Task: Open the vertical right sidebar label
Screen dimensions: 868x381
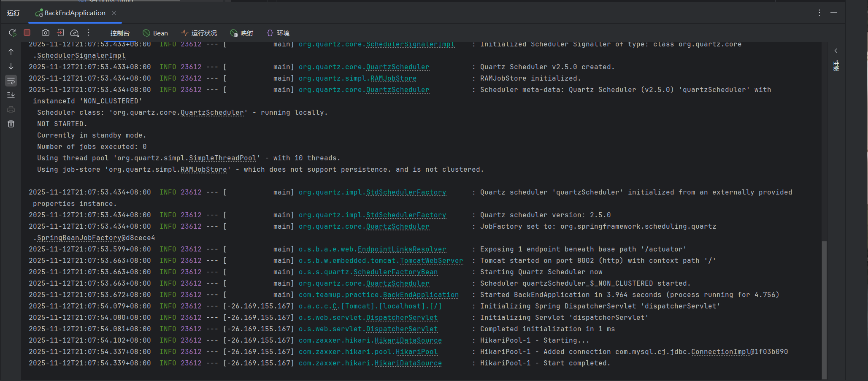Action: coord(836,65)
